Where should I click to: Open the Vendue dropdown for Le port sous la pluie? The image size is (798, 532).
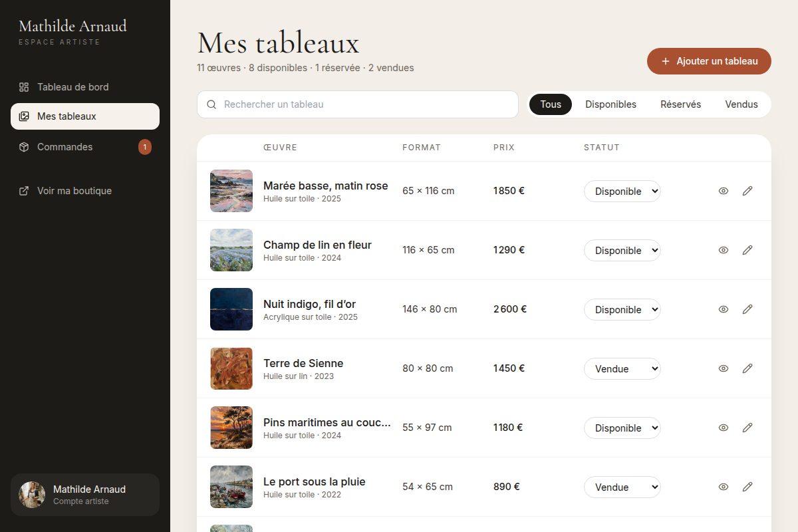tap(622, 487)
